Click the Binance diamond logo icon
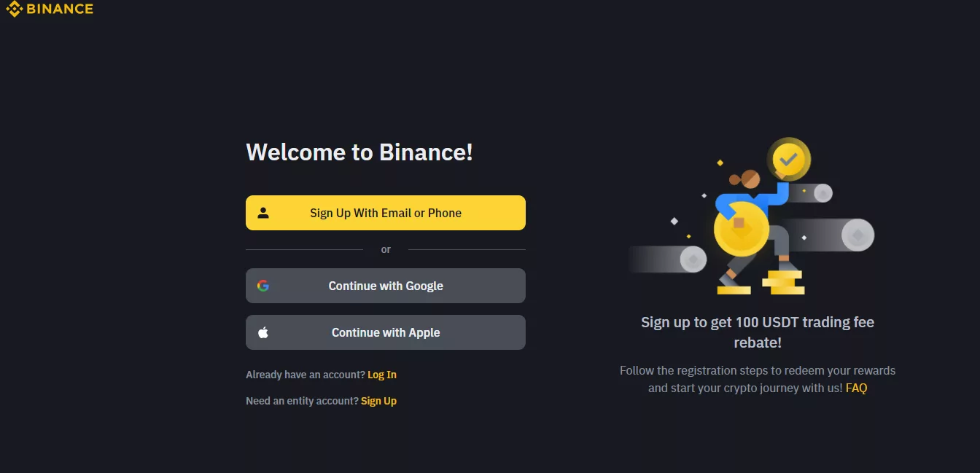980x473 pixels. point(15,9)
